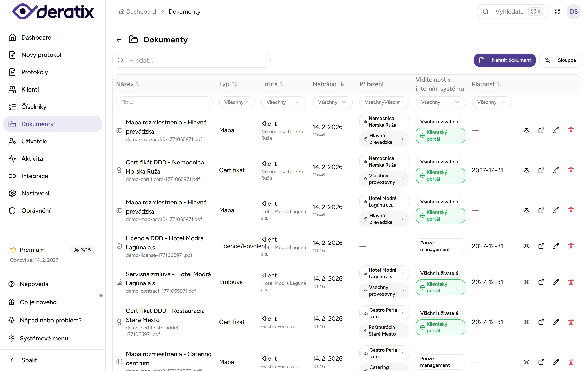
Task: Click the Nahrát dokument button
Action: (504, 60)
